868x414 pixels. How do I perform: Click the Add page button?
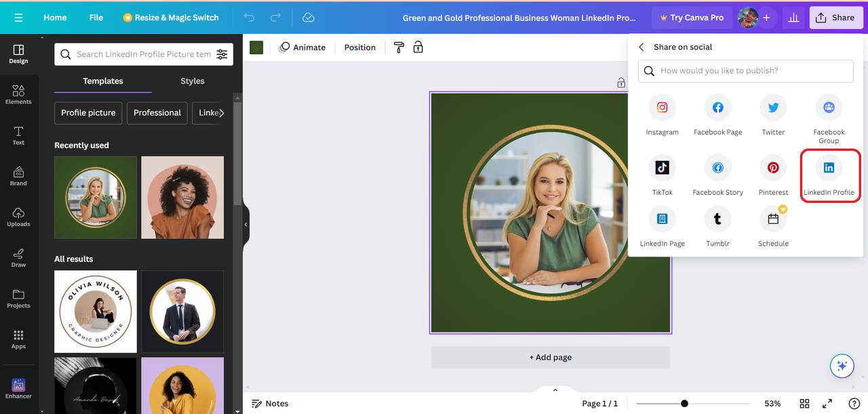pos(550,357)
